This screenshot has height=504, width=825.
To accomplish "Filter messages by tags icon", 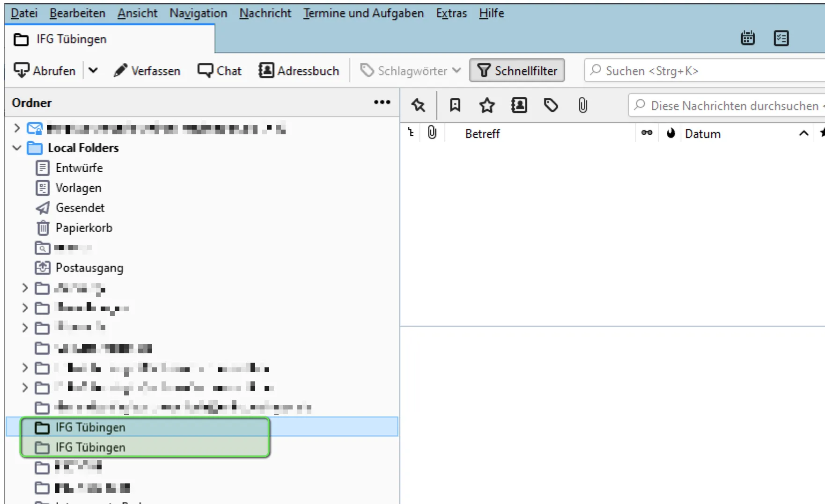I will 551,105.
